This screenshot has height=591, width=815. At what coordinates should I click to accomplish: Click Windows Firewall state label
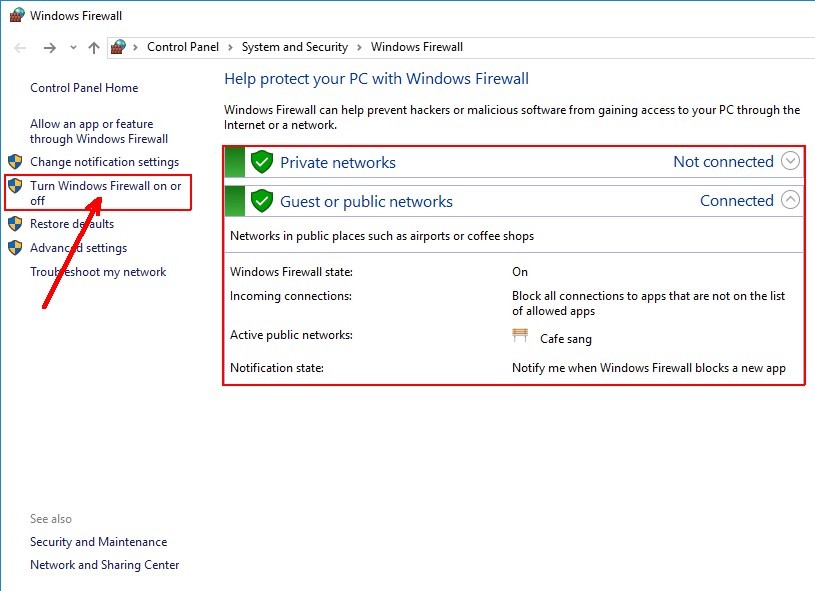click(x=292, y=272)
